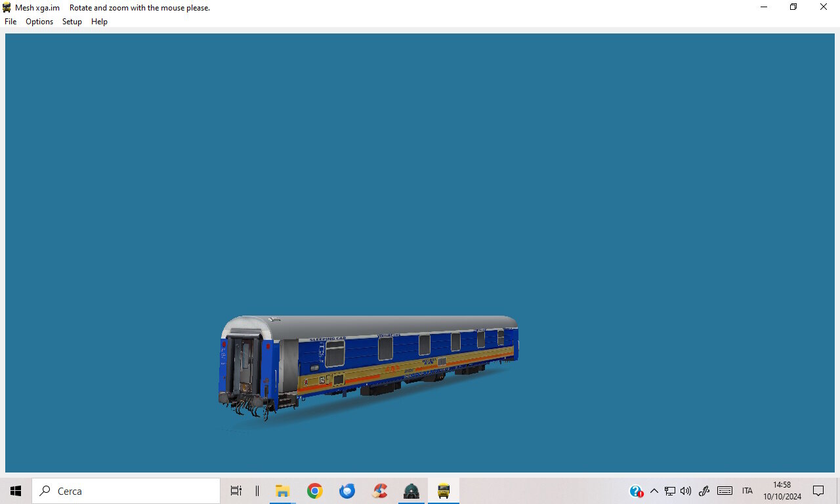Open Task View from the taskbar

point(236,491)
